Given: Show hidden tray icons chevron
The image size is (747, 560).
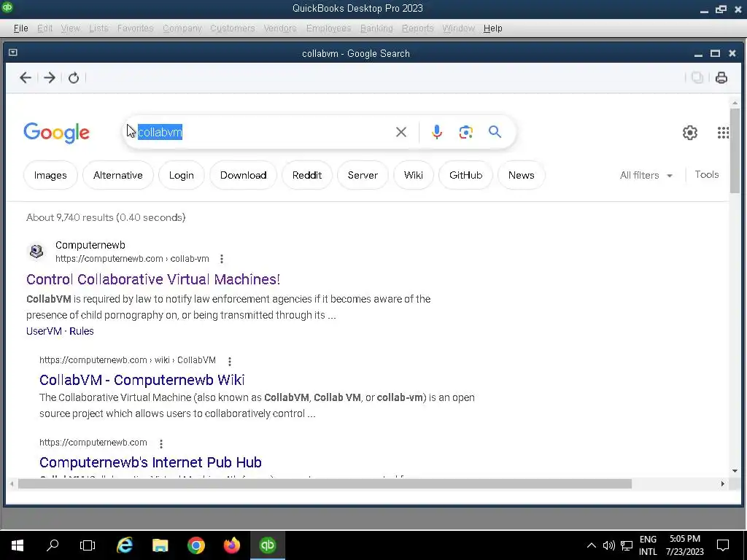Looking at the screenshot, I should click(x=591, y=545).
